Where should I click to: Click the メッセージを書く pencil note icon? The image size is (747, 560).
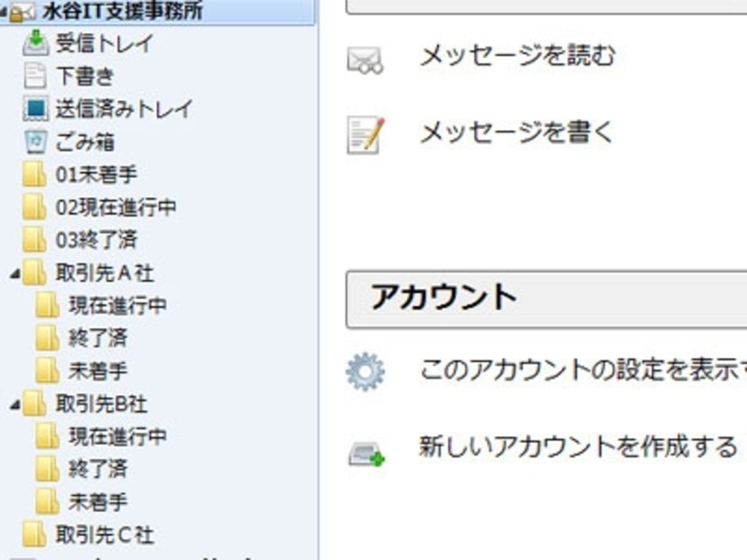[x=366, y=135]
